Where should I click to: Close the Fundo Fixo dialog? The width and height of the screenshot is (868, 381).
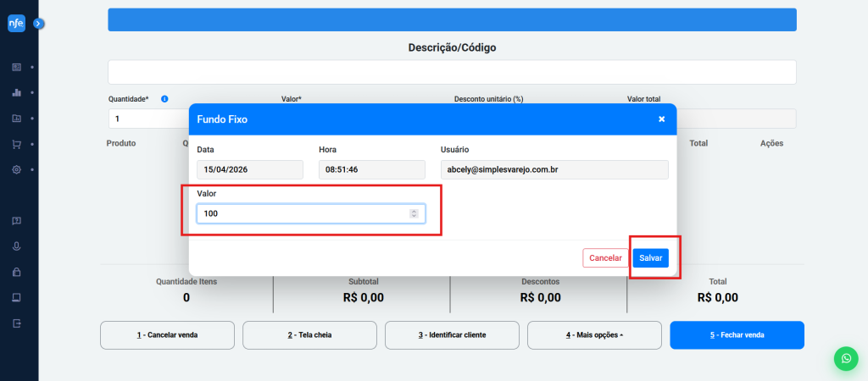[x=661, y=119]
